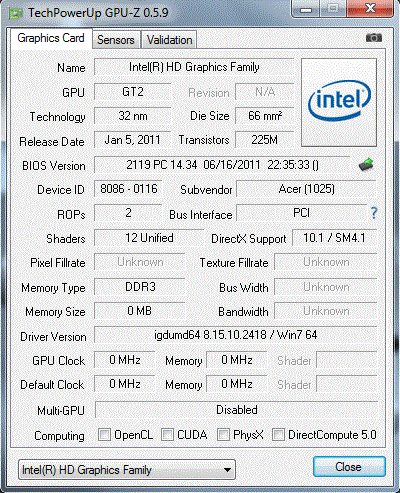Click the Multi-GPU field Disabled

236,410
